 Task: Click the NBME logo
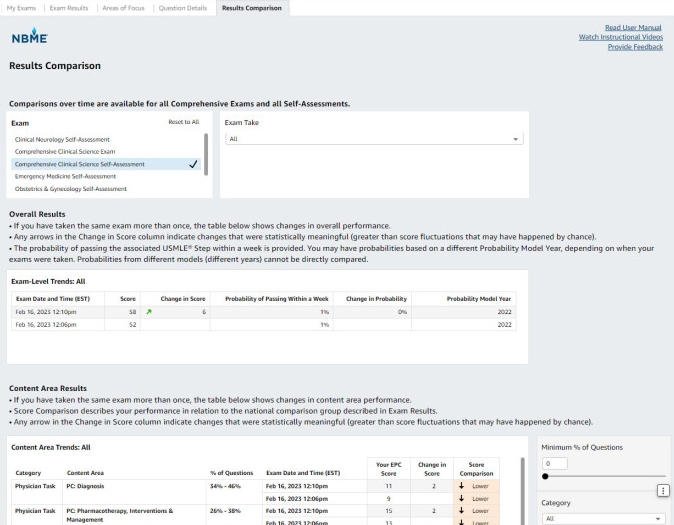tap(30, 37)
